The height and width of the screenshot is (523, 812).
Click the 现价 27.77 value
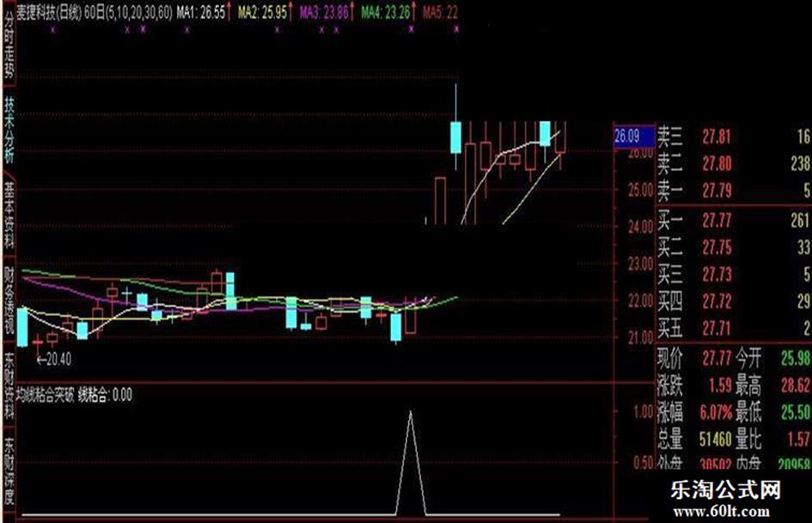coord(717,358)
